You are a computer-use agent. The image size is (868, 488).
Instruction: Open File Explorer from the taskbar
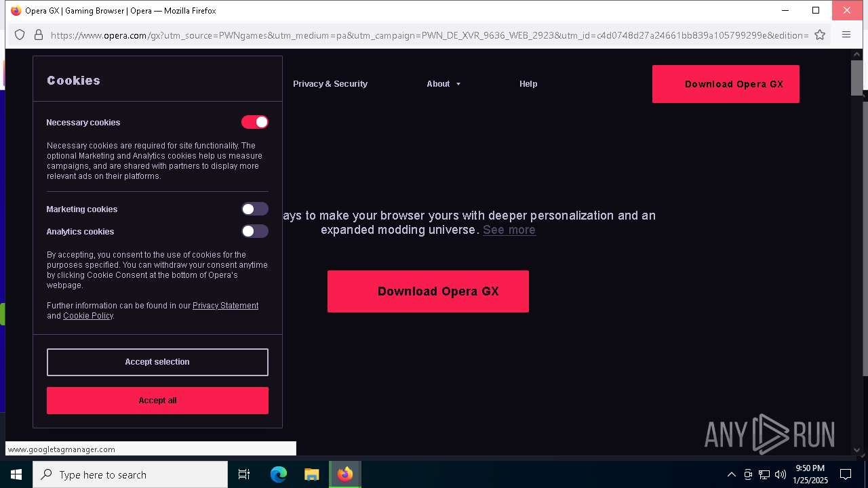(311, 474)
